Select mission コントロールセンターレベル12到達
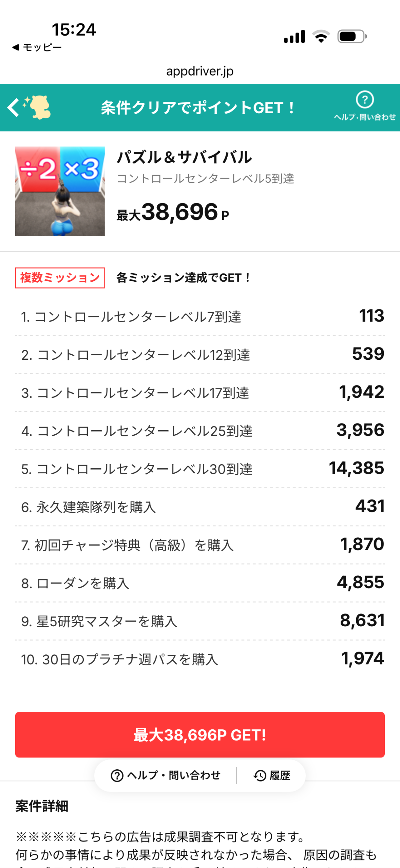Screen dimensions: 400x868 point(136,355)
